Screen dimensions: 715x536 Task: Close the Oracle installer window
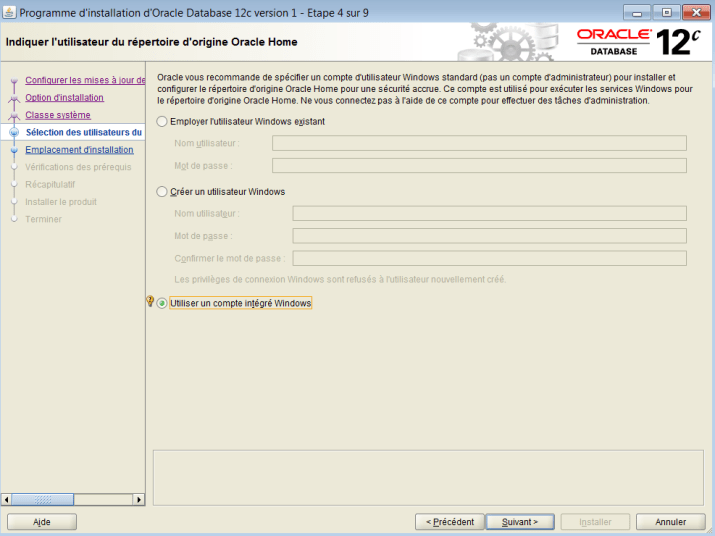[x=696, y=13]
